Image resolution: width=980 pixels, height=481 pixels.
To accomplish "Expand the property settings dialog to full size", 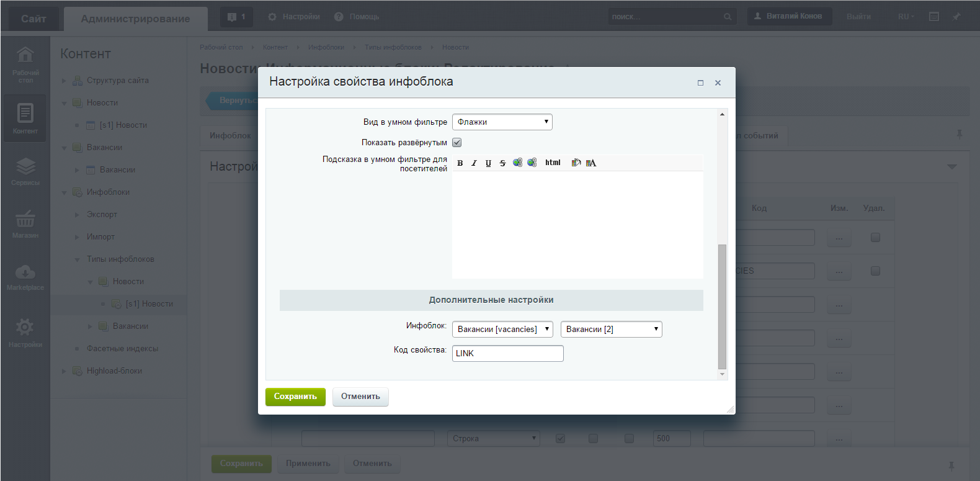I will click(x=700, y=83).
